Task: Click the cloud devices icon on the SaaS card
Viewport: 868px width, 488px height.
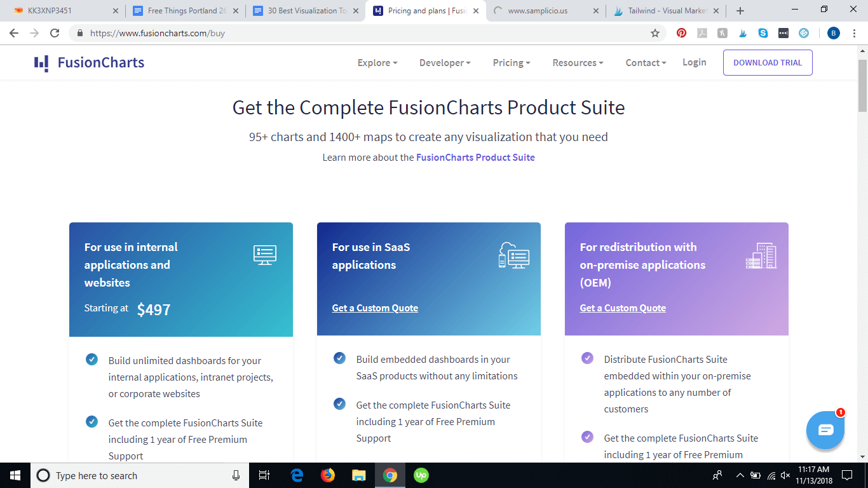Action: (x=515, y=256)
